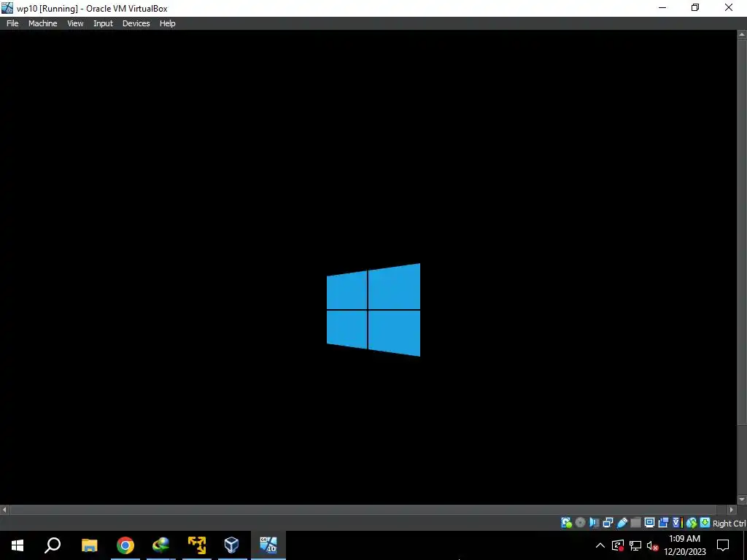Click the hard disk activity status icon
Image resolution: width=747 pixels, height=560 pixels.
coord(566,523)
